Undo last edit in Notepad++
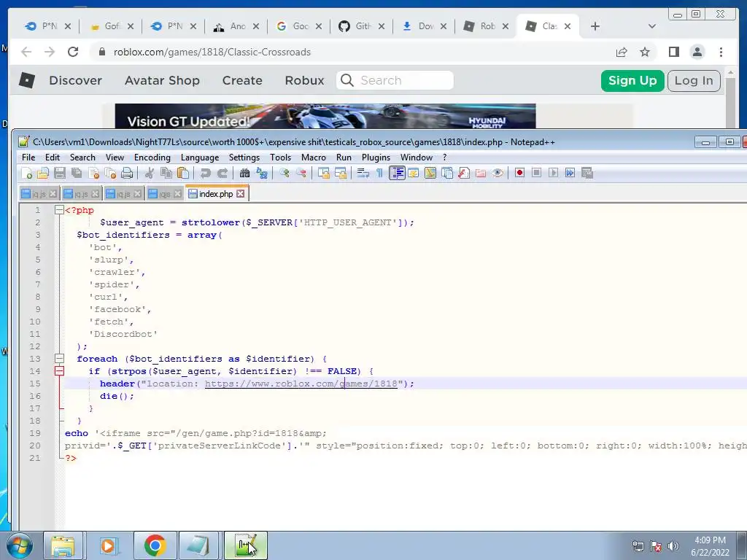 (205, 174)
